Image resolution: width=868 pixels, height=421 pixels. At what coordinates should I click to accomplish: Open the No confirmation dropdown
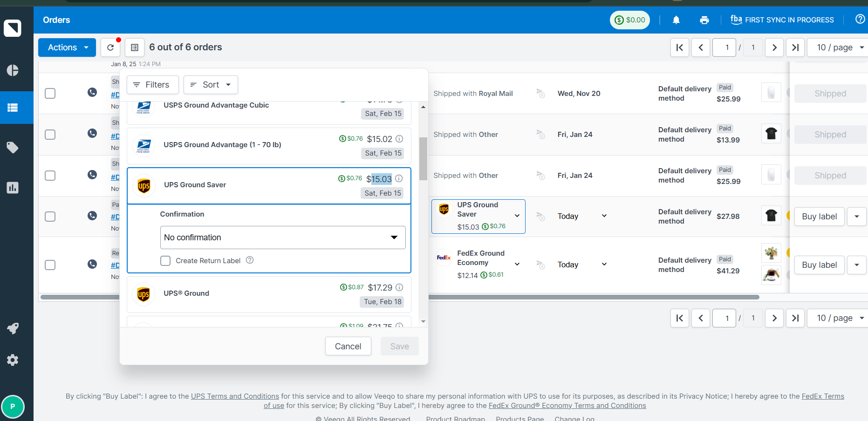[x=283, y=238]
